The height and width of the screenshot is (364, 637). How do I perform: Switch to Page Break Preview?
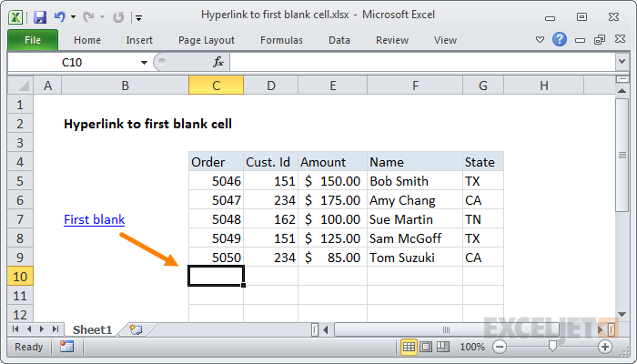point(443,347)
